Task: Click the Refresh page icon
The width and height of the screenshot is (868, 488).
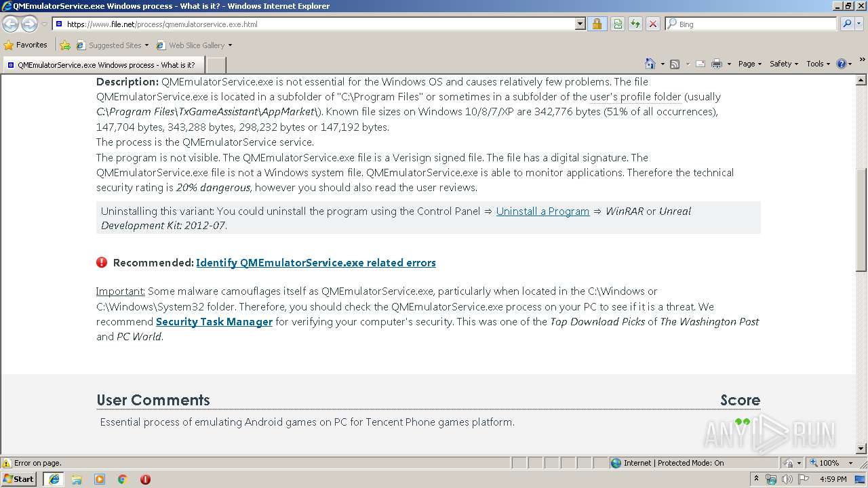Action: coord(635,24)
